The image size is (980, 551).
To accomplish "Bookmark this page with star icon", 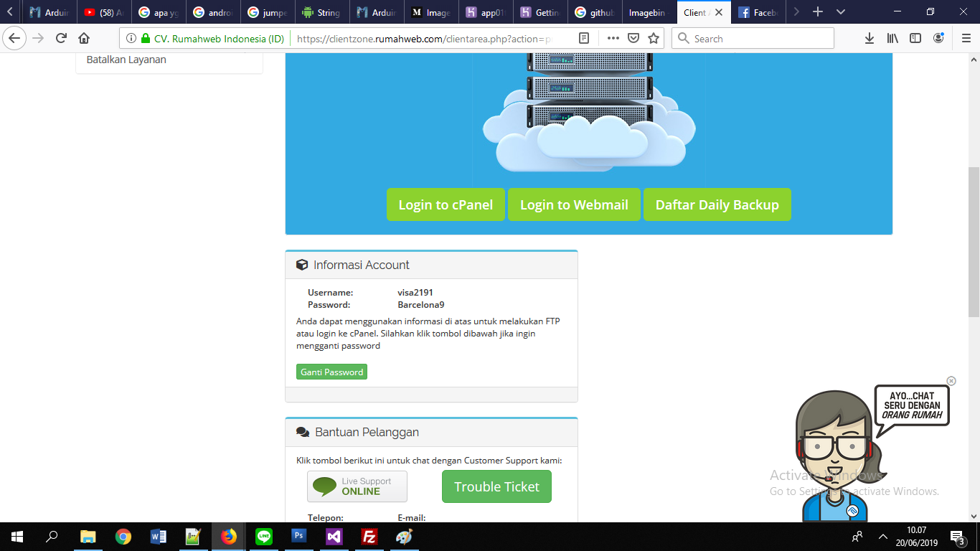I will (x=653, y=39).
